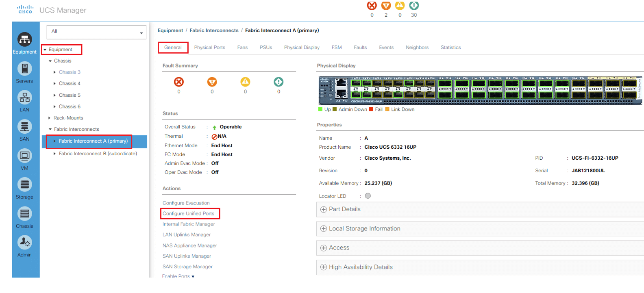Click the orange Link Down legend swatch
Image resolution: width=644 pixels, height=293 pixels.
coord(387,109)
